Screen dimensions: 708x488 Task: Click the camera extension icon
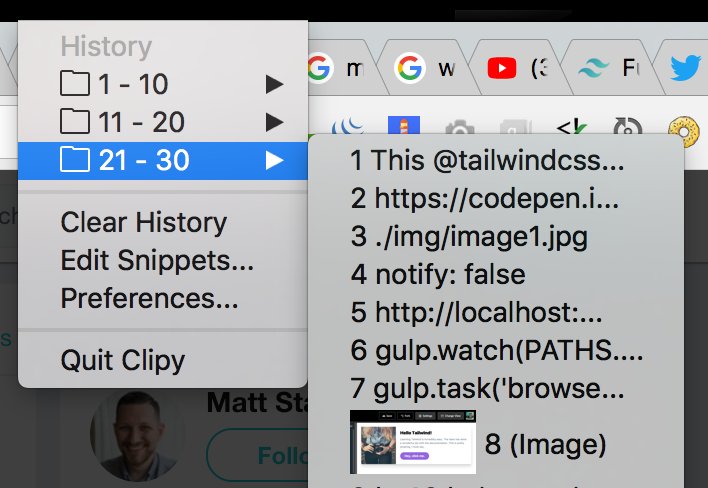point(459,129)
